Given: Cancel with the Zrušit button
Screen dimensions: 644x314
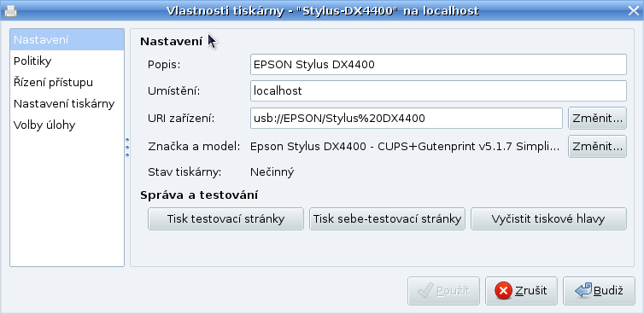Looking at the screenshot, I should coord(521,291).
